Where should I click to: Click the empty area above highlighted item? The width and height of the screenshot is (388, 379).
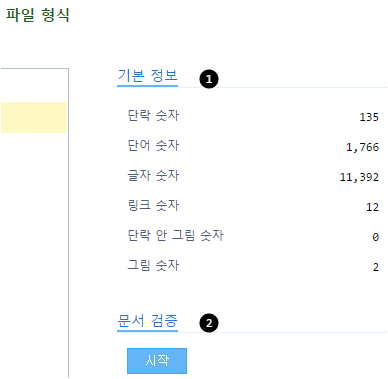[34, 86]
